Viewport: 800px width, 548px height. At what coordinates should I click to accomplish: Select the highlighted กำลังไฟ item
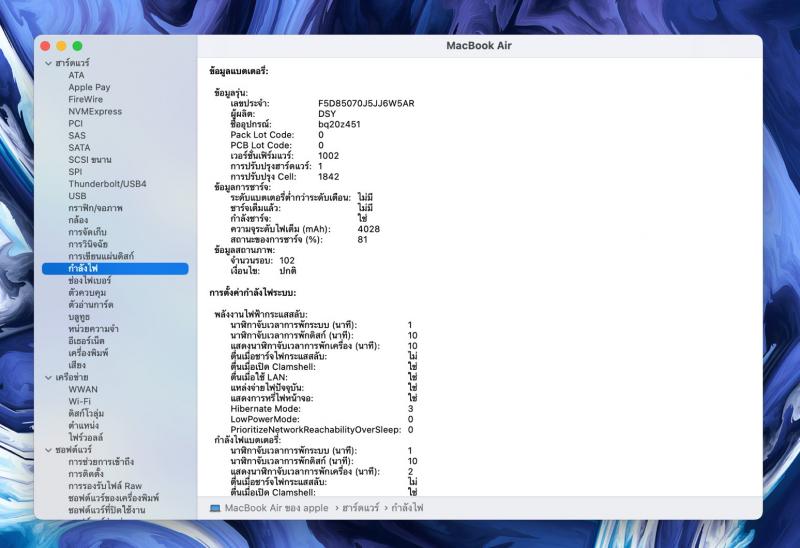tap(115, 268)
